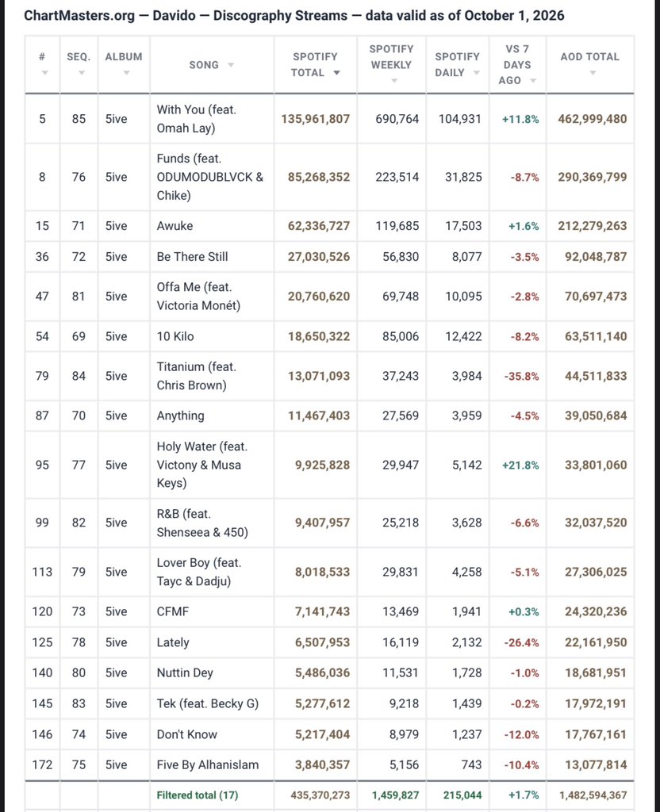The height and width of the screenshot is (812, 660).
Task: Sort by ALBUM column arrow
Action: 126,73
